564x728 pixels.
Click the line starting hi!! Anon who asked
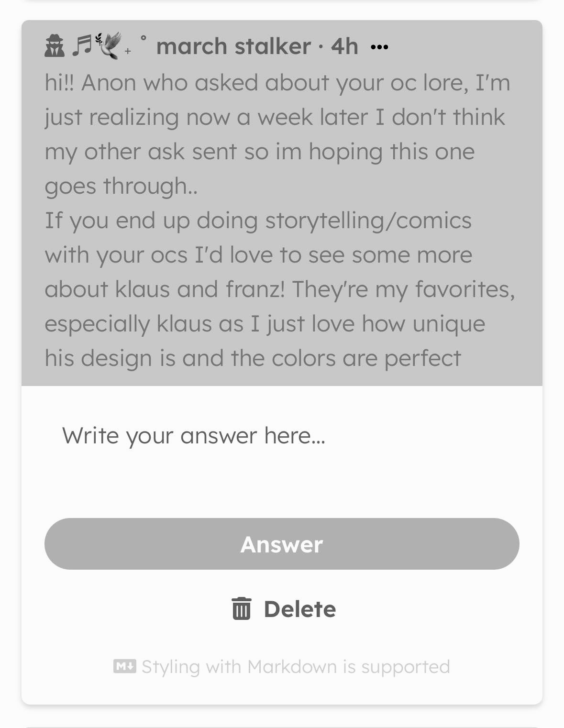(x=277, y=83)
